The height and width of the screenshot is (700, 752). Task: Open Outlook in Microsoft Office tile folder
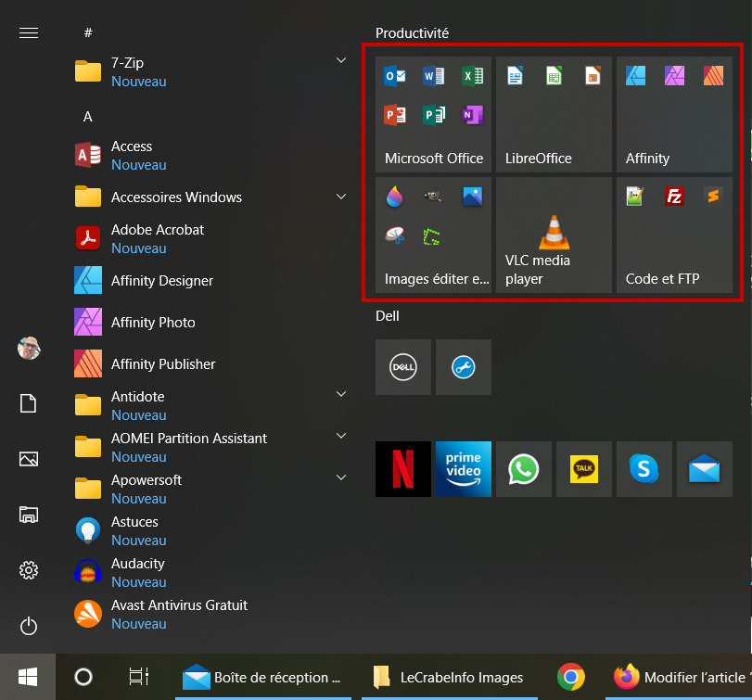click(x=395, y=76)
